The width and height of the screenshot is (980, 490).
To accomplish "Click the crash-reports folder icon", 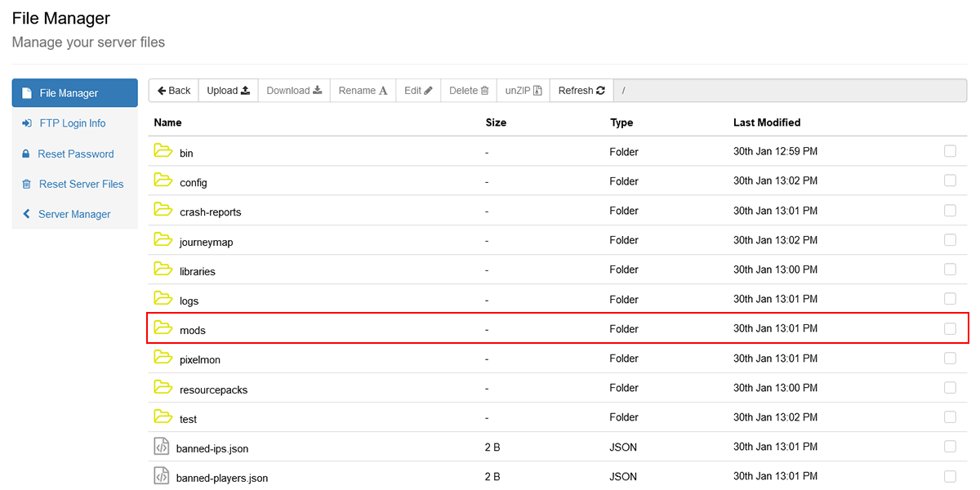I will pos(163,210).
